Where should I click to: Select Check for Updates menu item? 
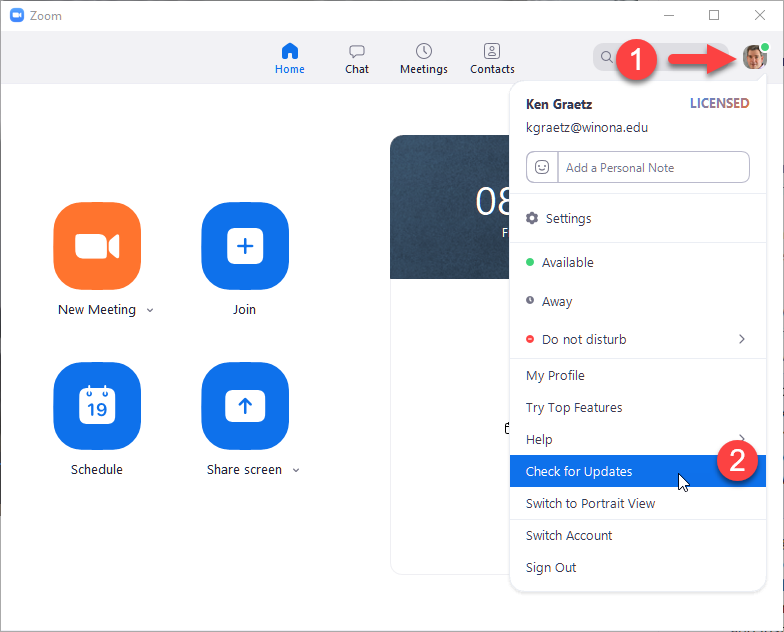tap(579, 472)
